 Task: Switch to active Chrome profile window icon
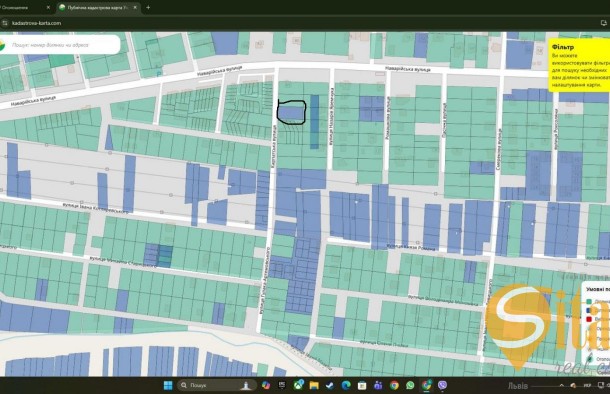pos(426,385)
